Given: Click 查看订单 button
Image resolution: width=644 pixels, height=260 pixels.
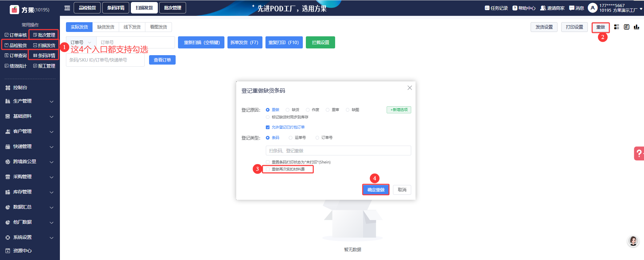Looking at the screenshot, I should click(x=162, y=60).
